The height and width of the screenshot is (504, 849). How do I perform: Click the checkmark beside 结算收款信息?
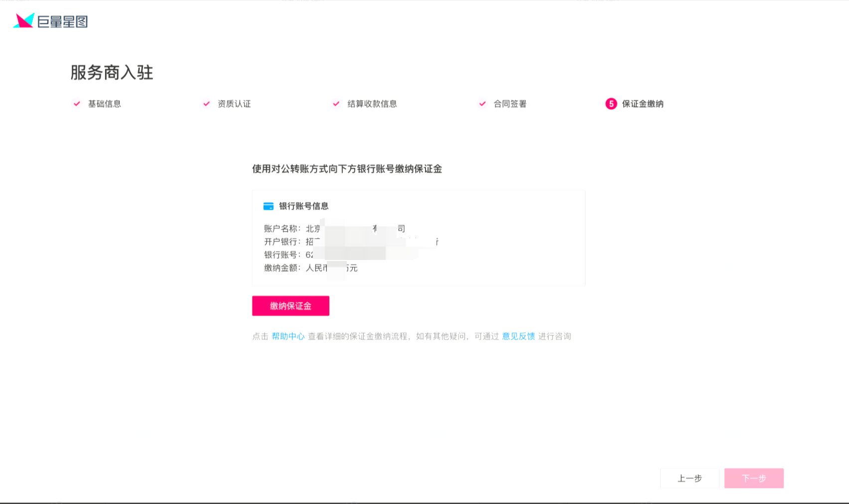[336, 104]
